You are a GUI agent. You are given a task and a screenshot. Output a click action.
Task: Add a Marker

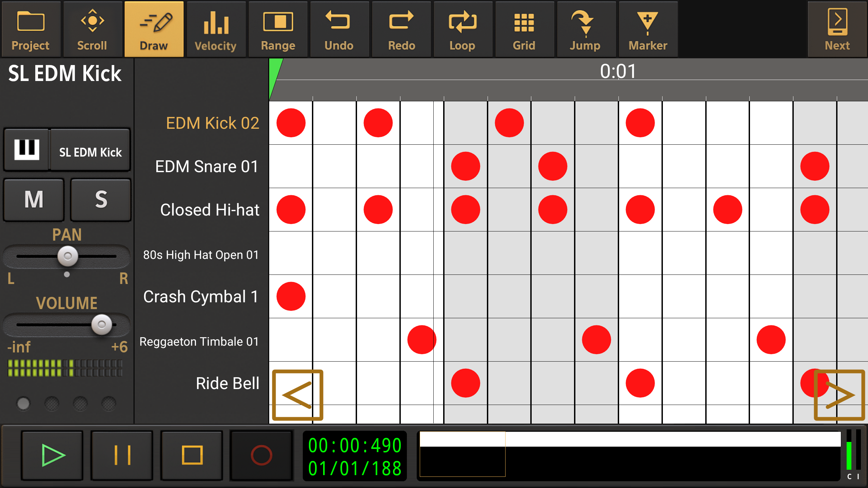(648, 29)
